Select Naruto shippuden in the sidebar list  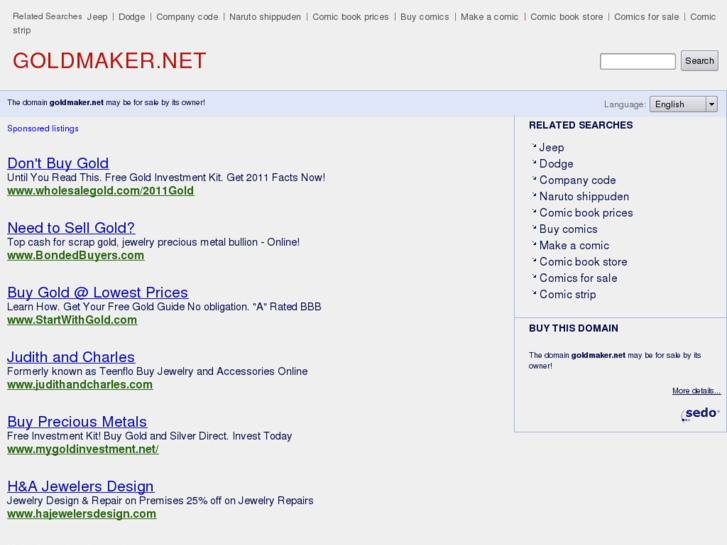click(584, 196)
